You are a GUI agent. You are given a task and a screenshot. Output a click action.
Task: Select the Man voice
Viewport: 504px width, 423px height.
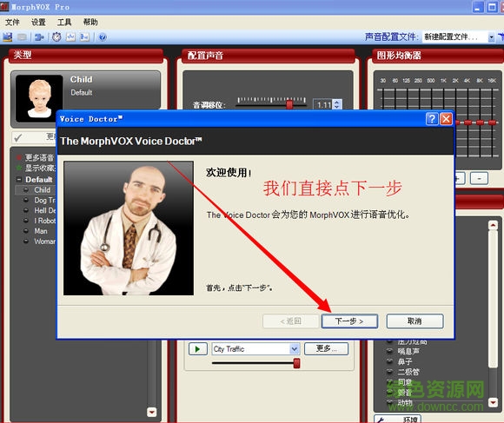coord(41,231)
